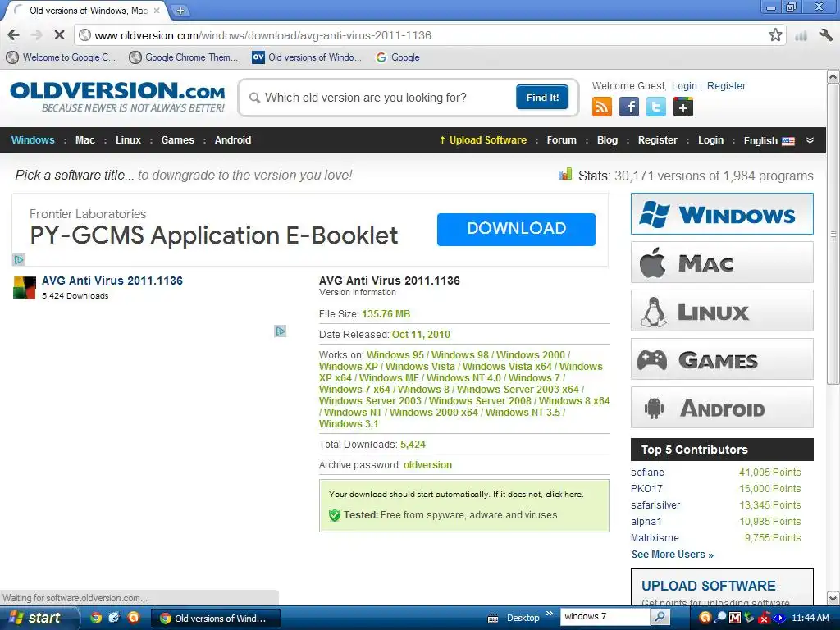Viewport: 840px width, 630px height.
Task: Open contributor safarisilver's profile
Action: click(655, 505)
